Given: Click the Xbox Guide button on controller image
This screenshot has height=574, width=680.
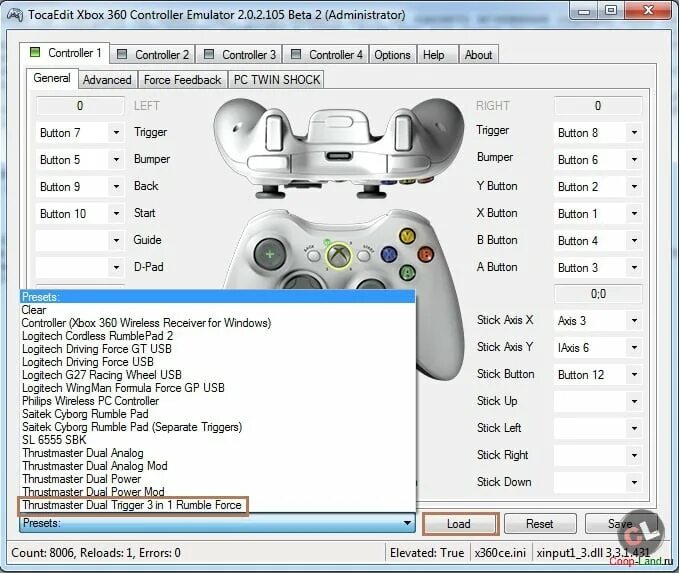Looking at the screenshot, I should click(339, 255).
